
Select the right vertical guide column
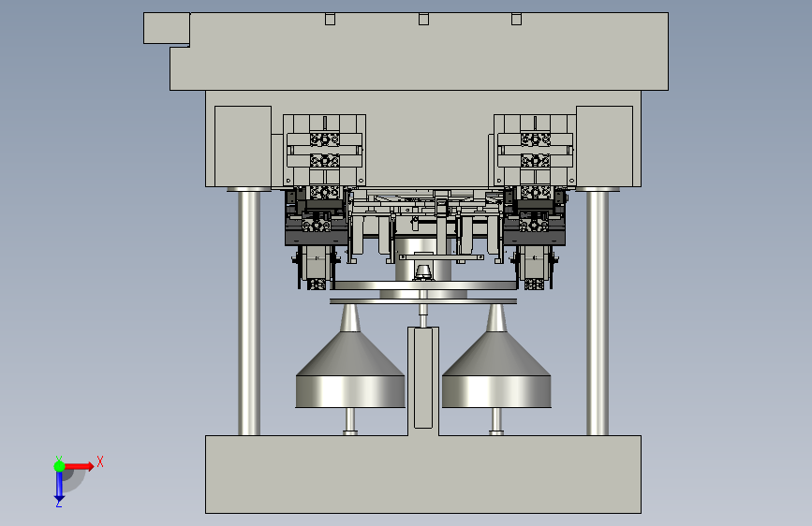[x=598, y=313]
